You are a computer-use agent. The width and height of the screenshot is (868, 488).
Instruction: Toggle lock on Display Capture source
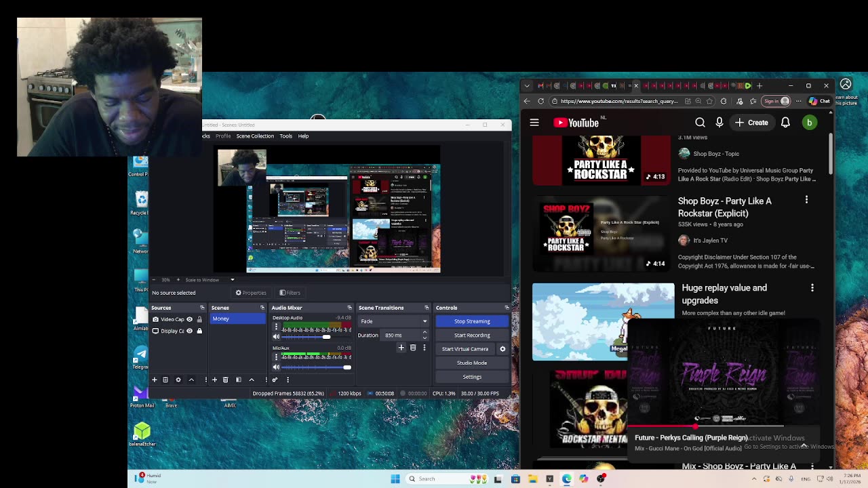(199, 331)
